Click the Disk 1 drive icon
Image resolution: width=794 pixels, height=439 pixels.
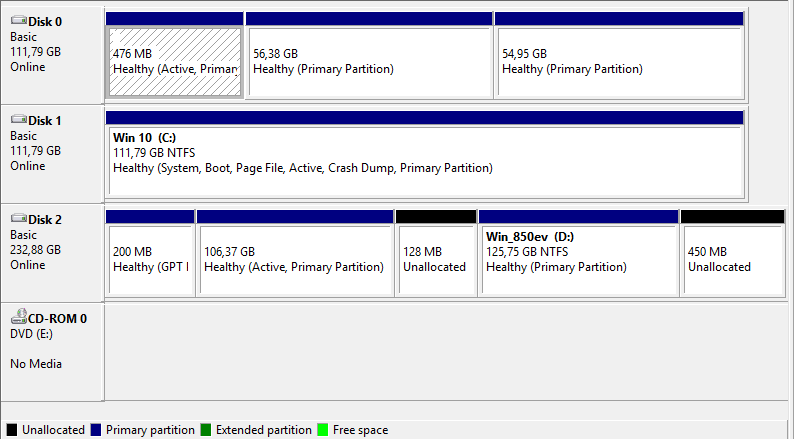17,120
